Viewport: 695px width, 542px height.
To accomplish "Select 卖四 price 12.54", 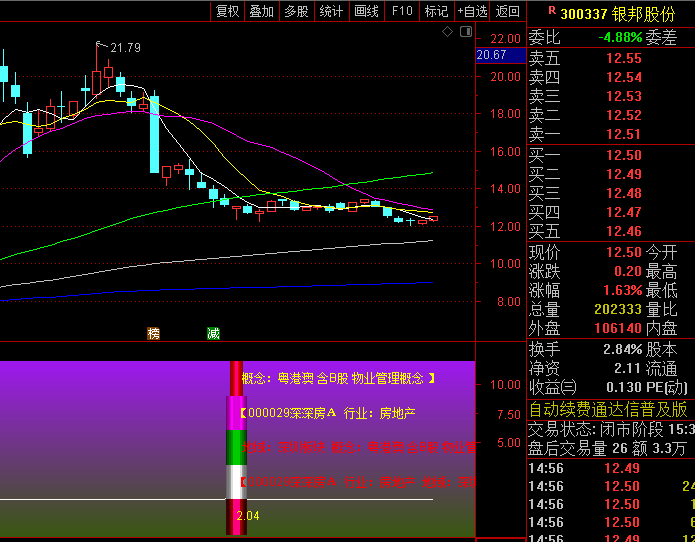I will (624, 78).
